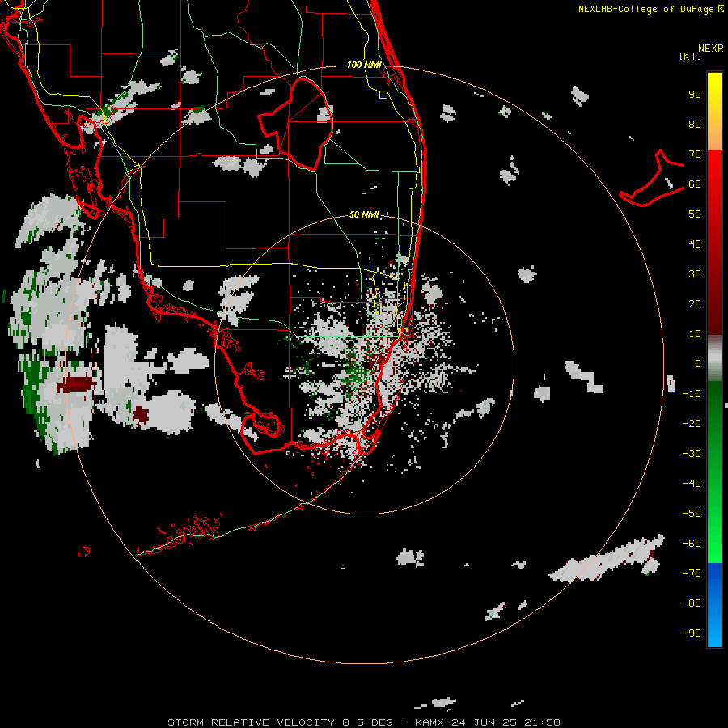Pick the light blue segment near -90 knots

[x=714, y=632]
